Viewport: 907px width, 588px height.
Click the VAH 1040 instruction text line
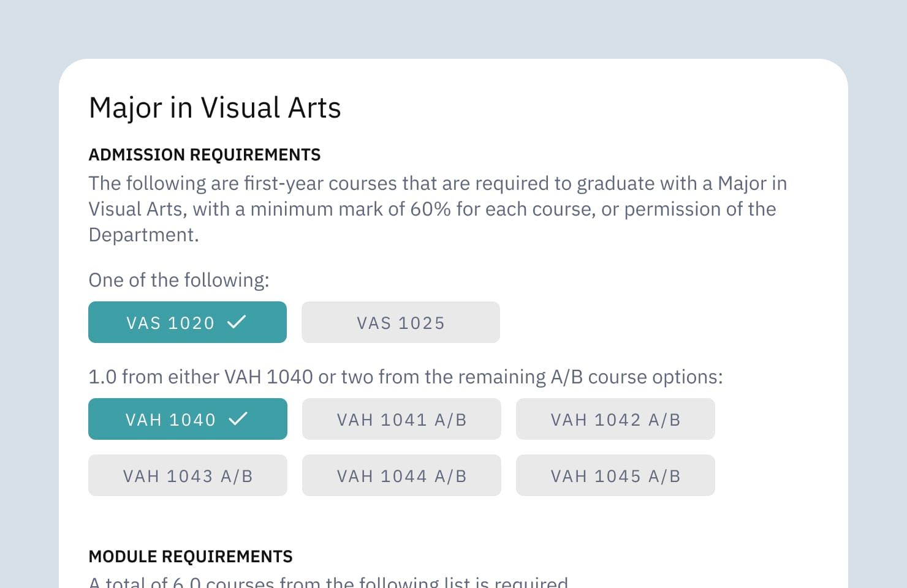pyautogui.click(x=406, y=377)
